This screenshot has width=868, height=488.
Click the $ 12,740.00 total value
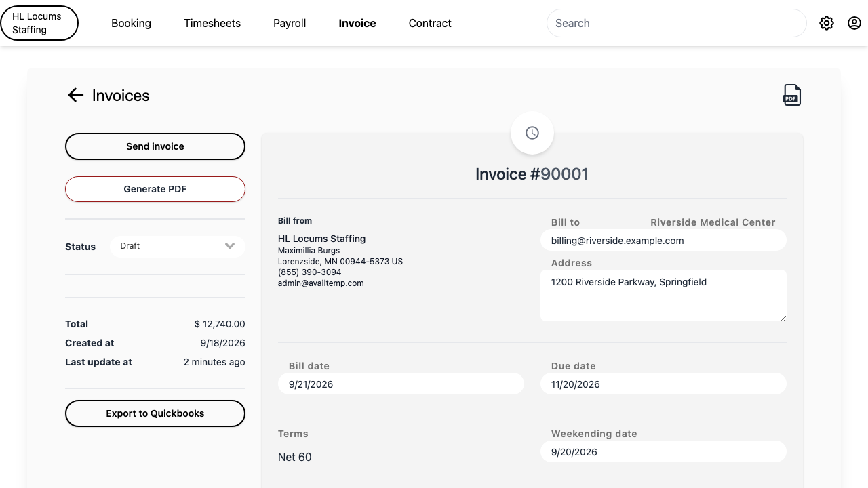point(220,324)
